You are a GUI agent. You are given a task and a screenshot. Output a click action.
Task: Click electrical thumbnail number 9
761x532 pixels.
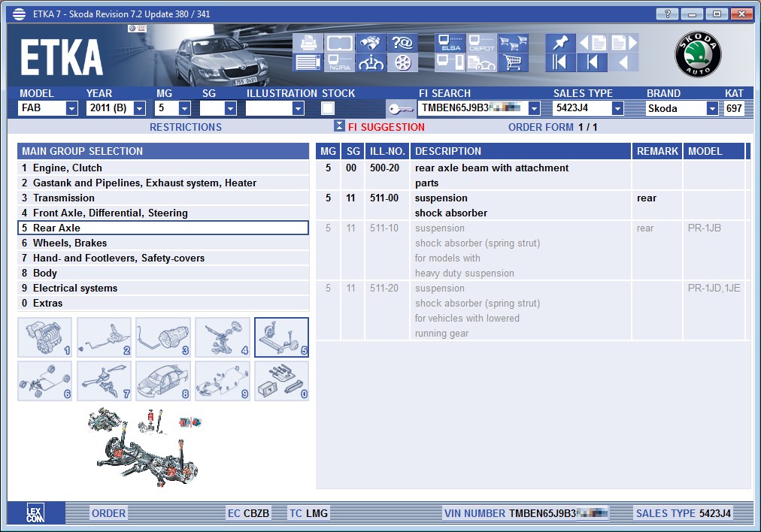click(x=223, y=381)
